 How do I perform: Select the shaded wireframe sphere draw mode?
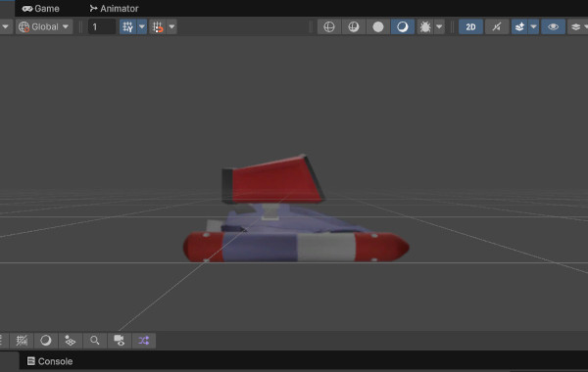353,27
